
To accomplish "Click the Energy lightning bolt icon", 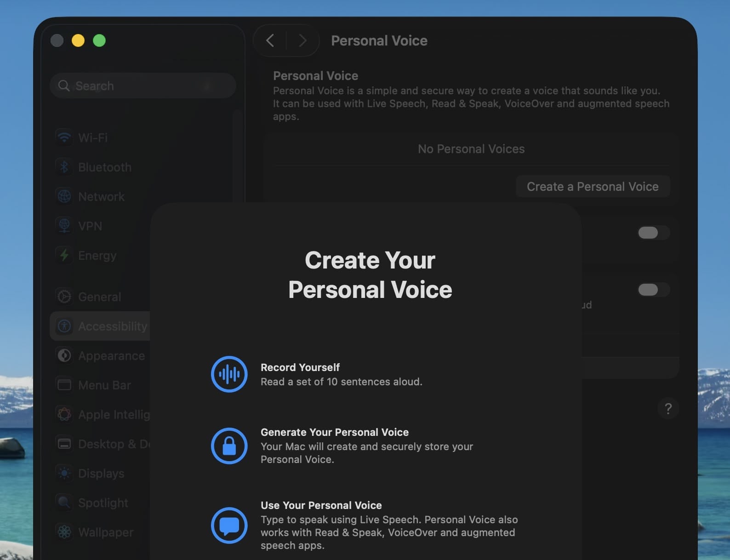I will pos(64,255).
